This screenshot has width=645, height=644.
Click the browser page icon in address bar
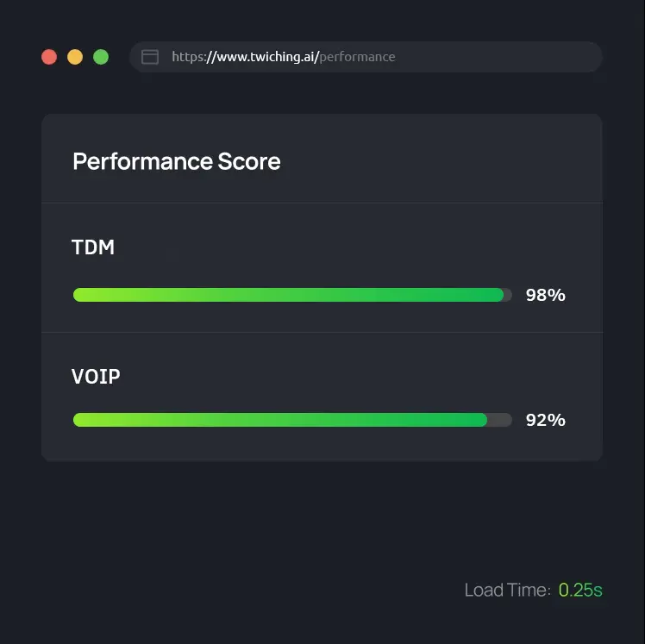[x=150, y=57]
